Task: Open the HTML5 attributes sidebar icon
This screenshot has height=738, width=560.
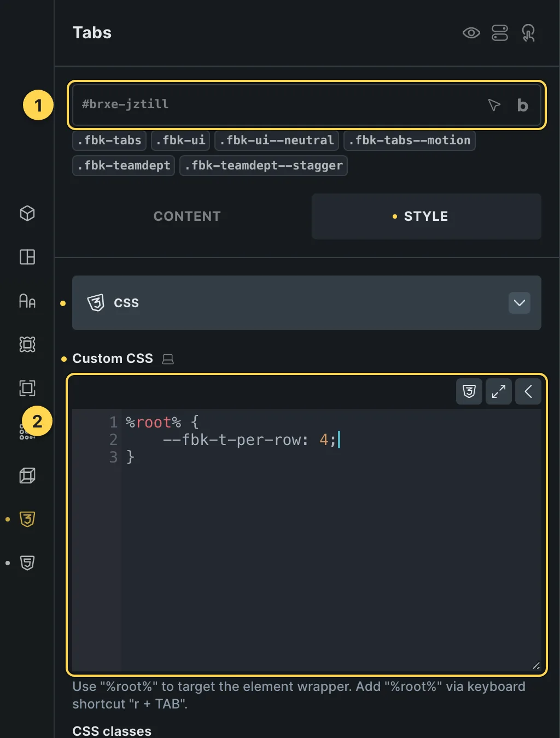Action: click(27, 563)
